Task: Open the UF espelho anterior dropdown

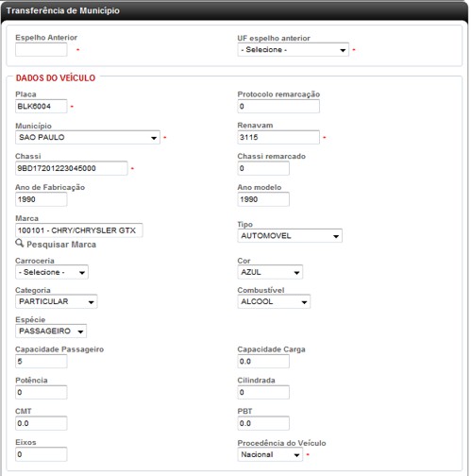Action: coord(293,50)
